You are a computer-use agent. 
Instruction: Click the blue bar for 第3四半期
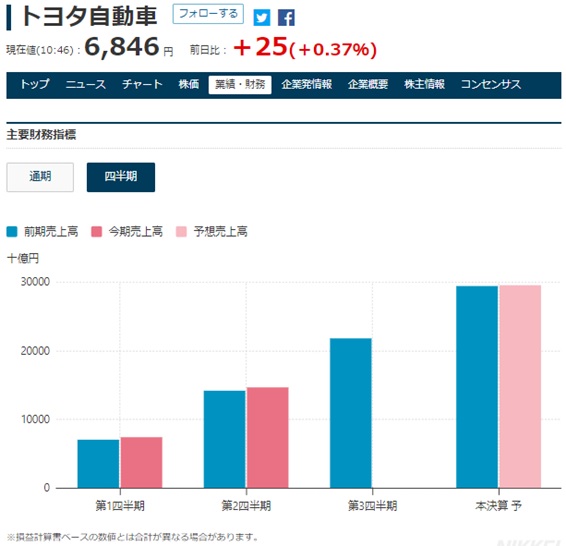[x=351, y=413]
